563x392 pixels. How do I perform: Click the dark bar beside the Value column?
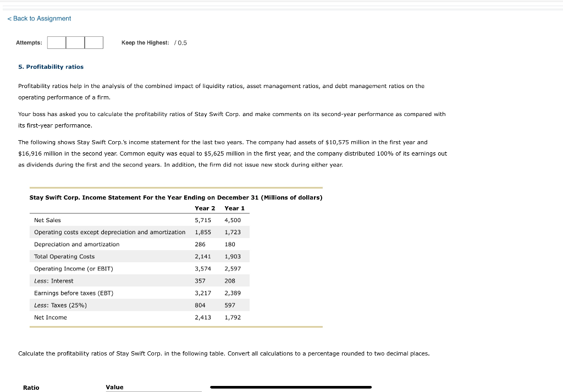[291, 387]
